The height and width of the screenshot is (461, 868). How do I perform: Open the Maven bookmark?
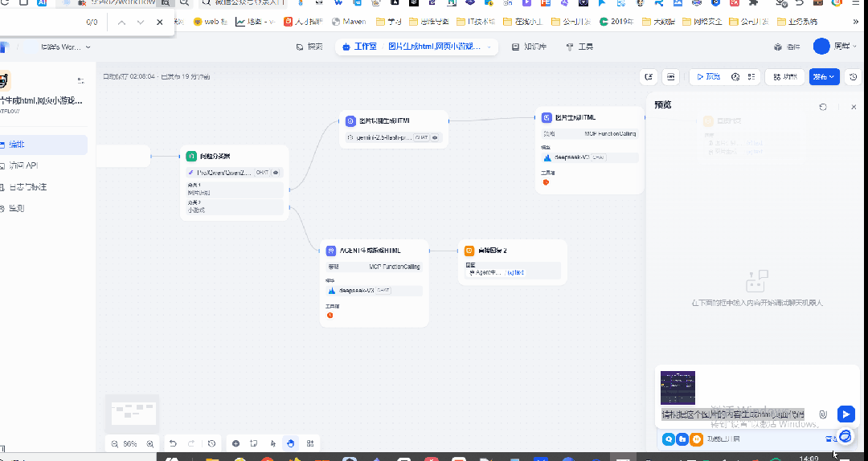point(349,22)
